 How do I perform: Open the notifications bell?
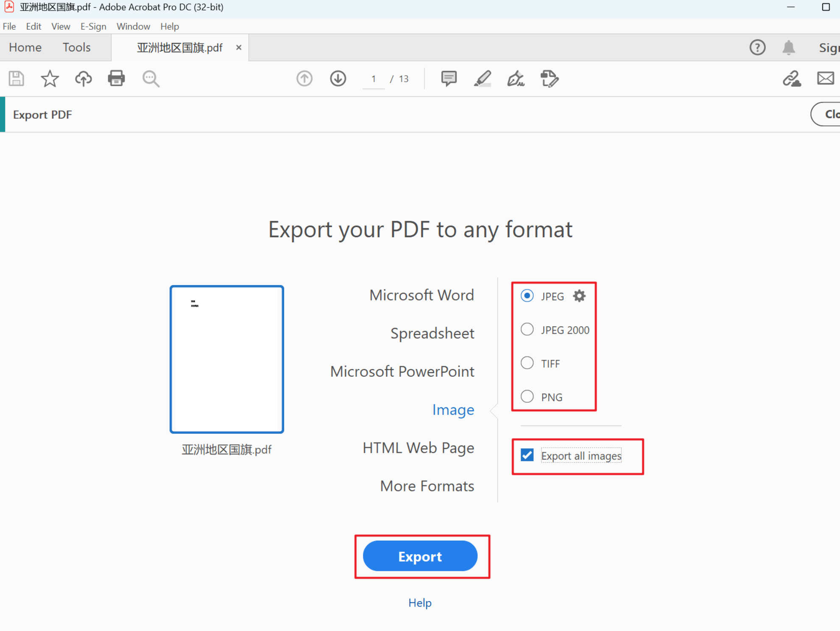(790, 48)
